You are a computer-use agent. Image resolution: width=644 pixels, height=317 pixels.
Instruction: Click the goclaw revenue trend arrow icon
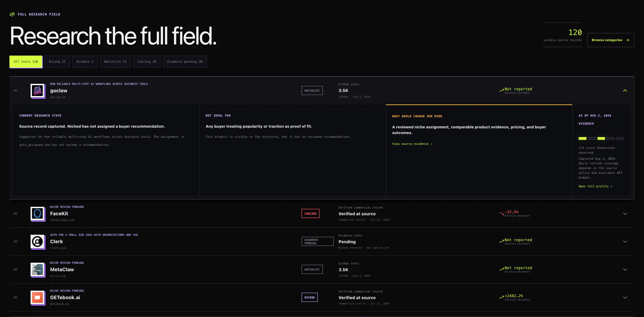pos(502,90)
